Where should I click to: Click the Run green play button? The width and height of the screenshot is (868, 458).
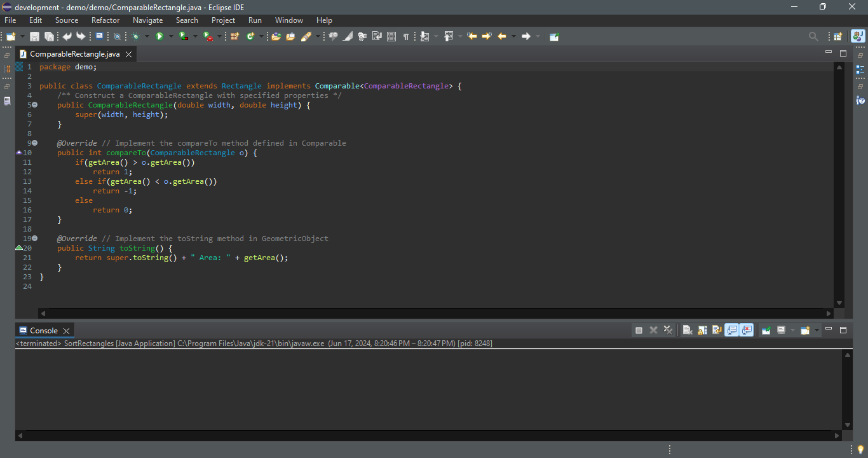pos(159,36)
